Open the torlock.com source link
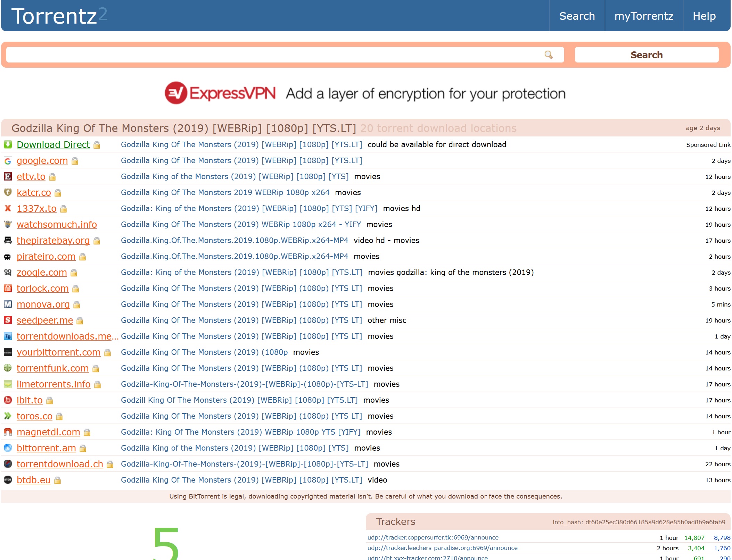This screenshot has width=732, height=560. coord(42,288)
